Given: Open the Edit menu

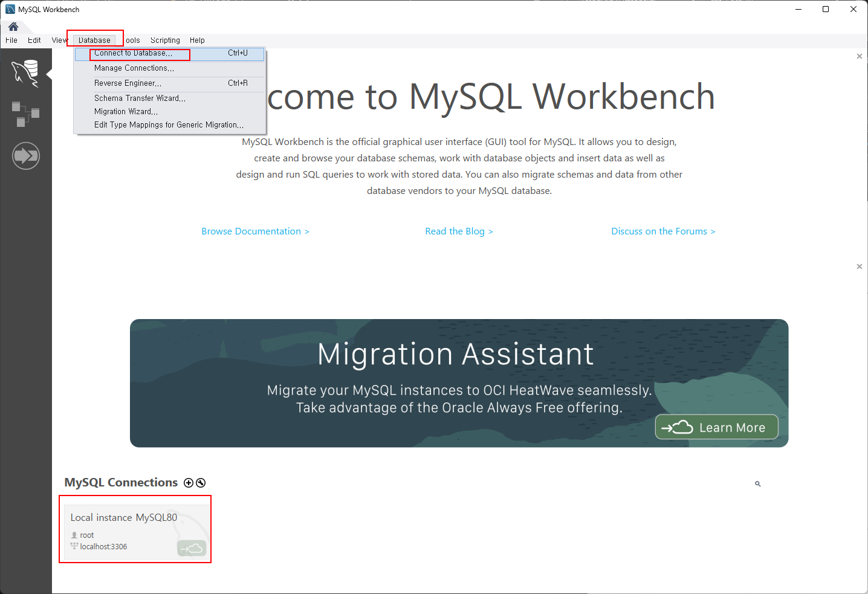Looking at the screenshot, I should click(34, 40).
